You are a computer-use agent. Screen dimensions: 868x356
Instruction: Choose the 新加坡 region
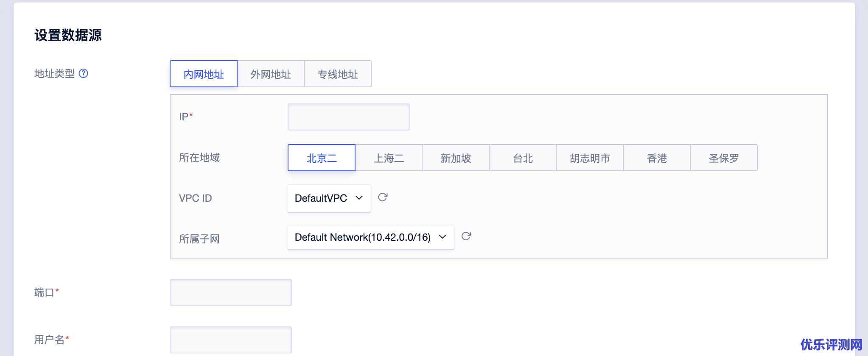click(x=456, y=158)
